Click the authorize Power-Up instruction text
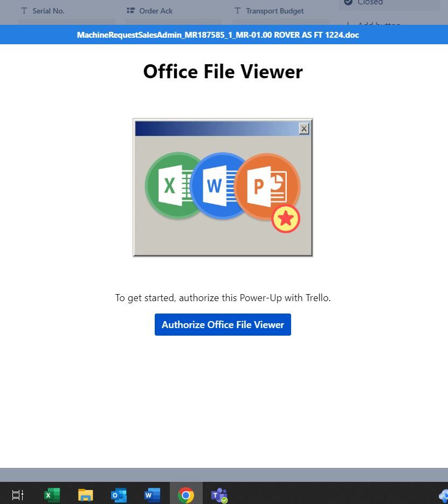The image size is (448, 504). pyautogui.click(x=223, y=298)
